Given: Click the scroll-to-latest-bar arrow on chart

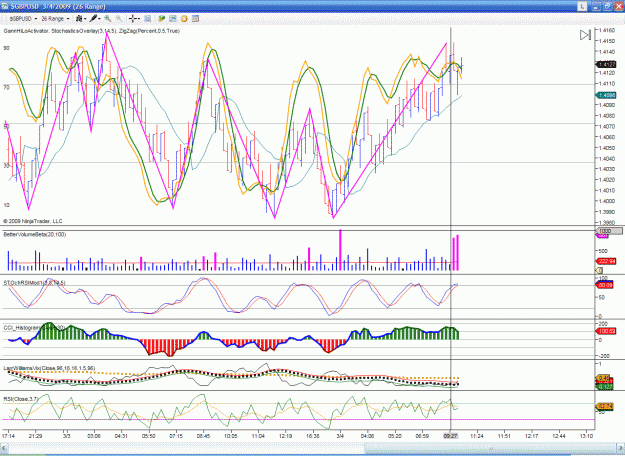Looking at the screenshot, I should coord(585,35).
